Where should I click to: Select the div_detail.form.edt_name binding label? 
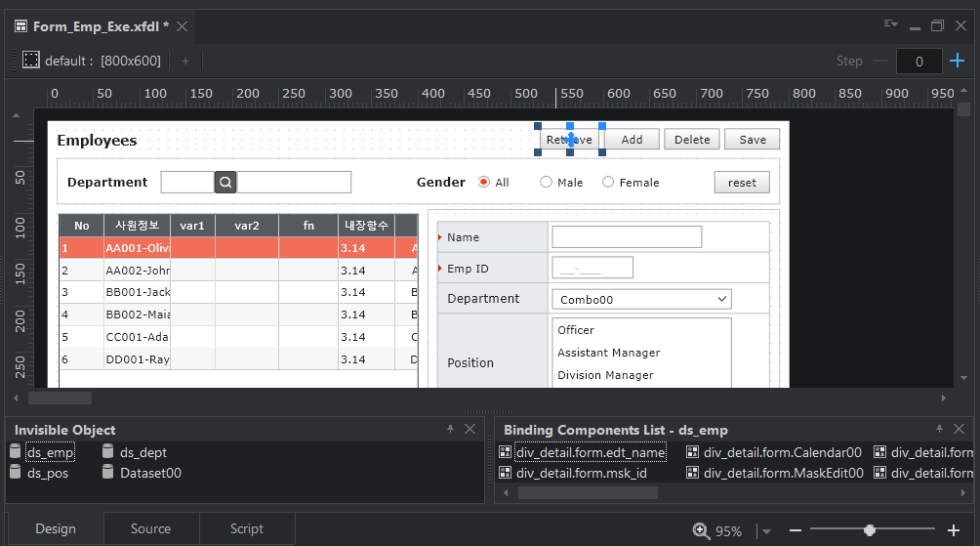tap(591, 452)
